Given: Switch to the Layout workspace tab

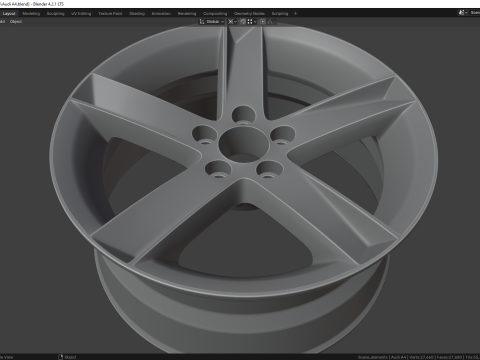Looking at the screenshot, I should (9, 14).
